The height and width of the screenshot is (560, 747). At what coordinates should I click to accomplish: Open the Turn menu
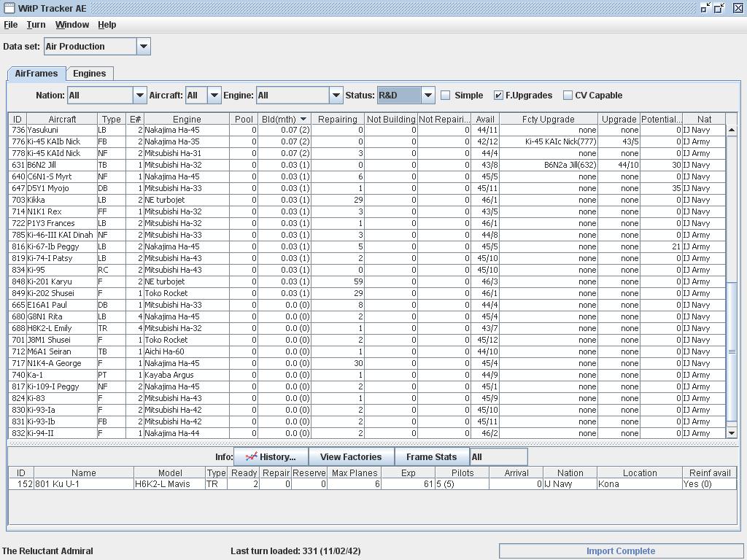coord(36,25)
